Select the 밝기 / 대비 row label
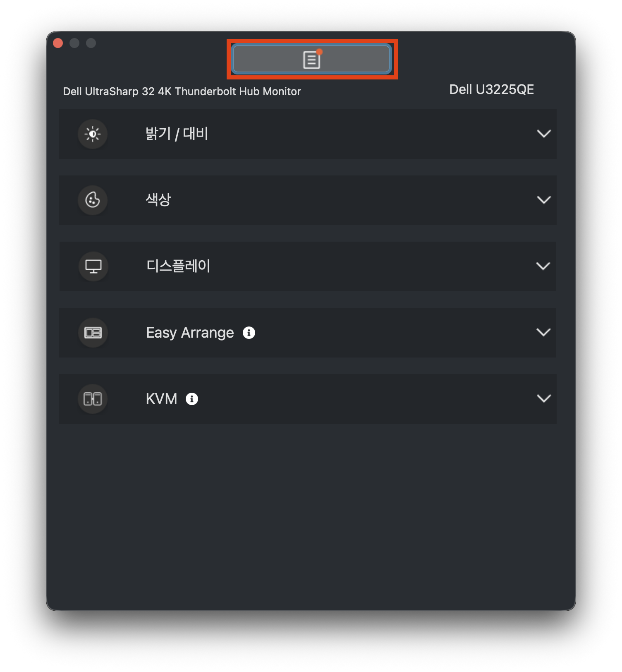Image resolution: width=622 pixels, height=672 pixels. coord(177,134)
